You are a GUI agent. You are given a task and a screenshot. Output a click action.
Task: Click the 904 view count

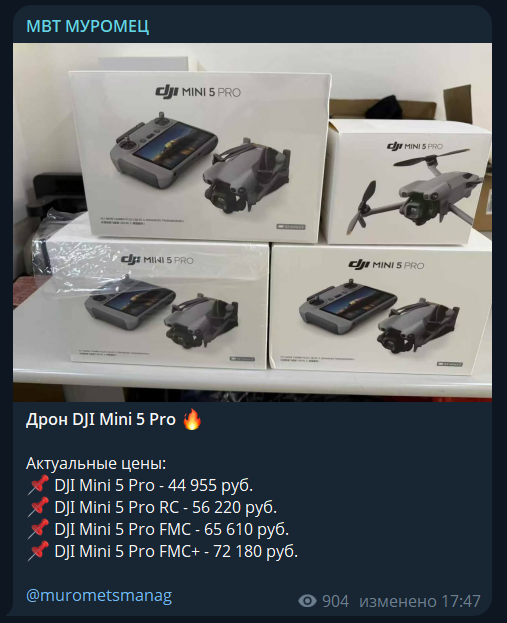pos(335,601)
